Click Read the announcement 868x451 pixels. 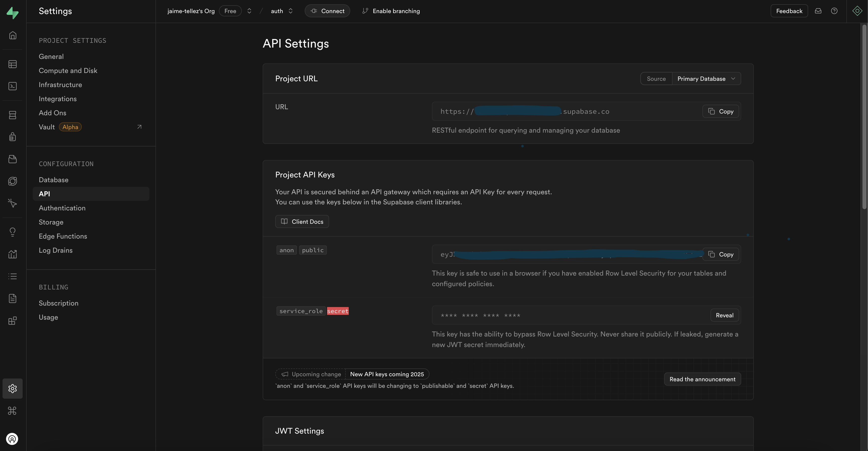click(702, 379)
